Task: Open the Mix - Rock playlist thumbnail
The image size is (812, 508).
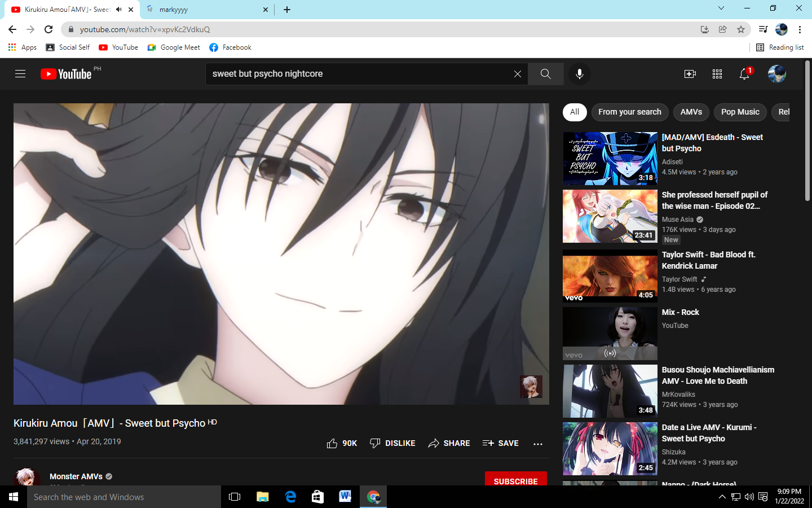Action: point(610,334)
